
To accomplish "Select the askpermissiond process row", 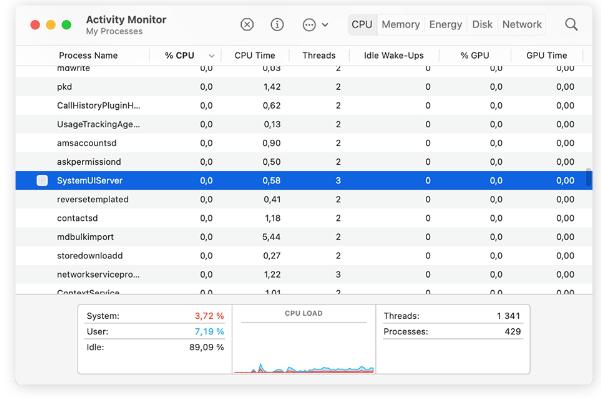I will [304, 162].
